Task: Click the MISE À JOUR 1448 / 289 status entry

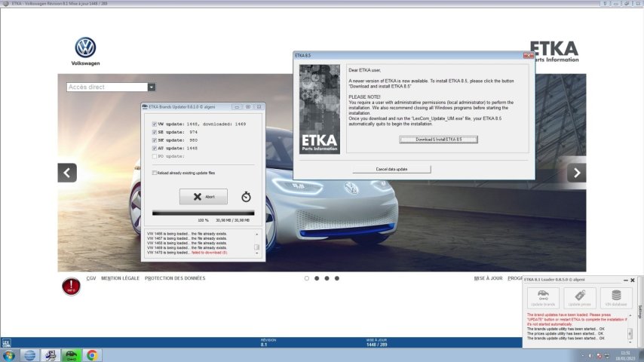Action: click(376, 342)
